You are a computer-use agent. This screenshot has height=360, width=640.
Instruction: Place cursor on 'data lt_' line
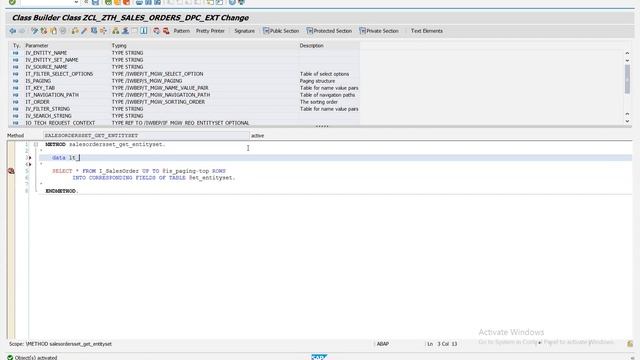tap(335, 158)
